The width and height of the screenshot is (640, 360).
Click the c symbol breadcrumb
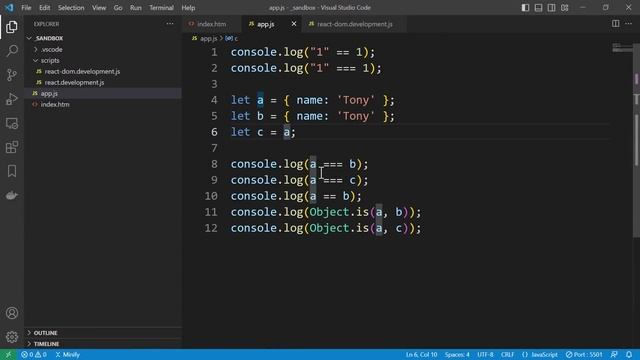231,38
